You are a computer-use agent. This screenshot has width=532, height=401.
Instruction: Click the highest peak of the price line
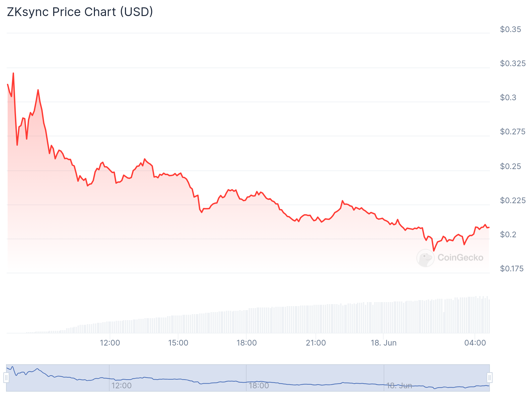(13, 73)
